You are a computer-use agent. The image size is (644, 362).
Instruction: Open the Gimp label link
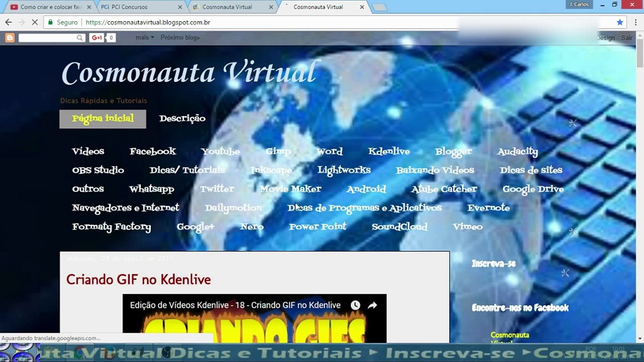click(278, 151)
